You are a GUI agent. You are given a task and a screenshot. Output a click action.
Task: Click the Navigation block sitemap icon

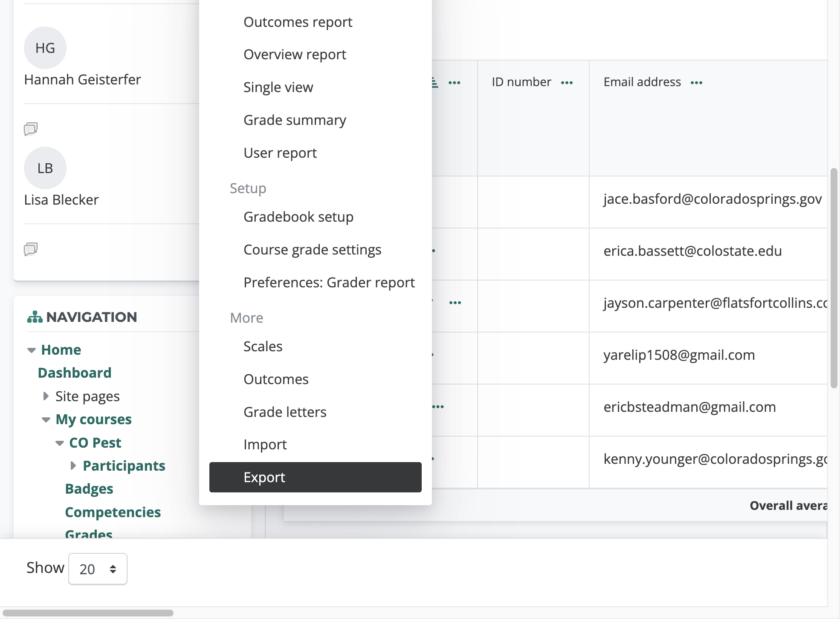click(x=35, y=317)
